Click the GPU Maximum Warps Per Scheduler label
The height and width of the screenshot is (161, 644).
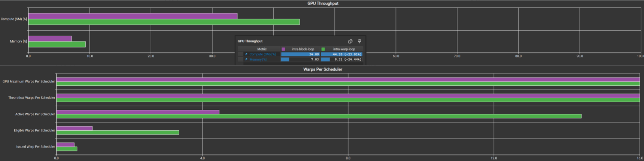(29, 82)
